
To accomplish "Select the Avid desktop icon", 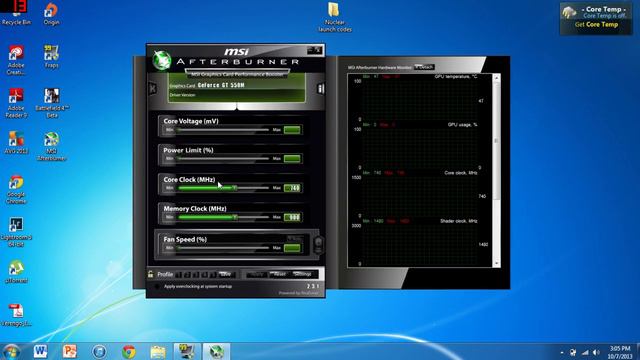I will 16,142.
